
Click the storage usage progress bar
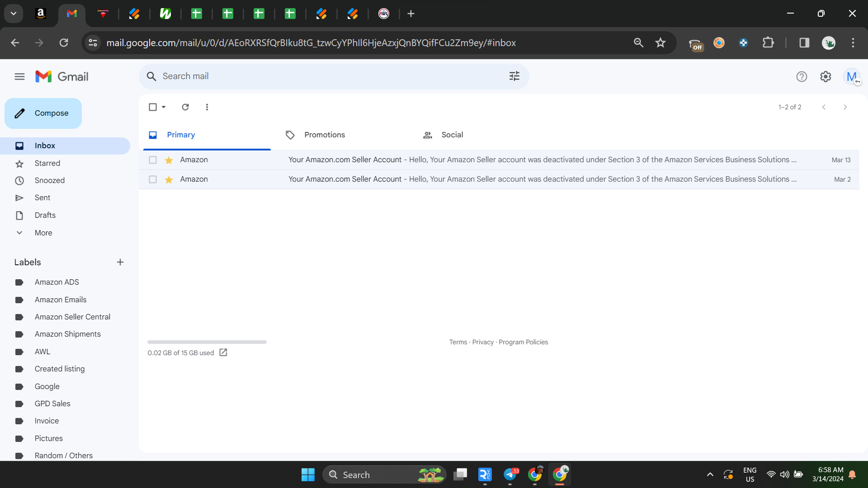[x=207, y=343]
